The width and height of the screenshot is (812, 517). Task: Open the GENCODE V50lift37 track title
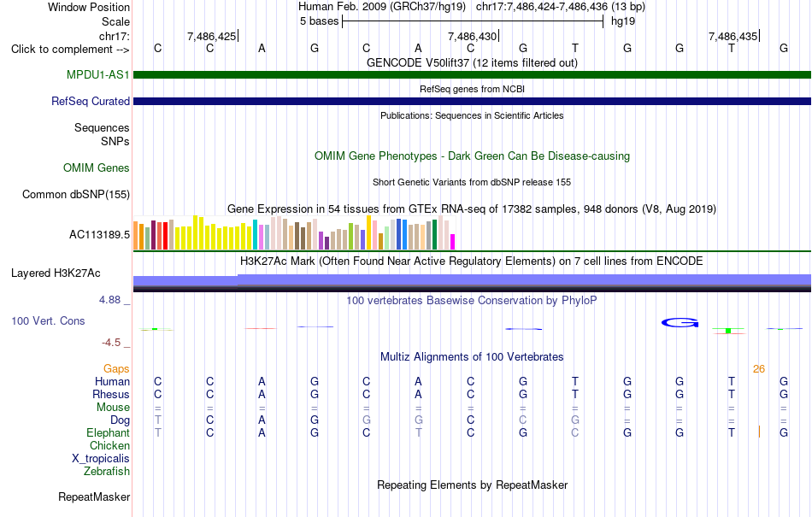click(x=472, y=62)
